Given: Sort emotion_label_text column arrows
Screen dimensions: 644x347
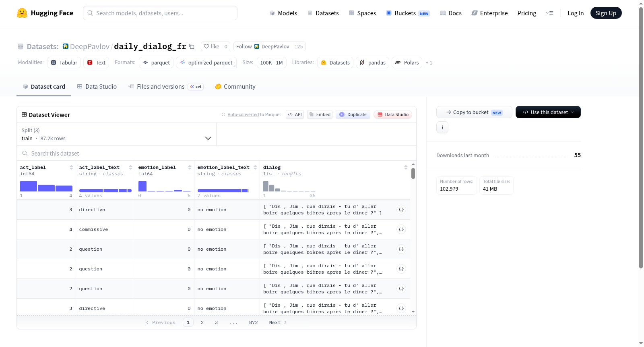Looking at the screenshot, I should (255, 167).
